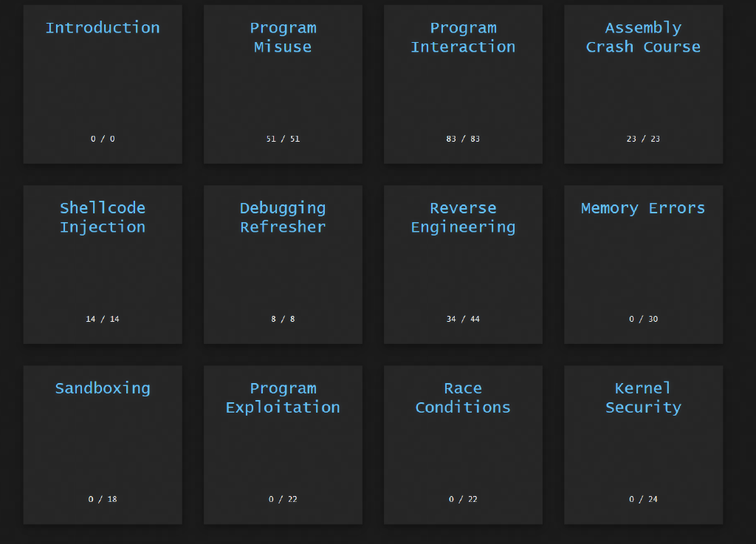Choose the Debugging Refresher module
The height and width of the screenshot is (544, 756).
pos(283,218)
